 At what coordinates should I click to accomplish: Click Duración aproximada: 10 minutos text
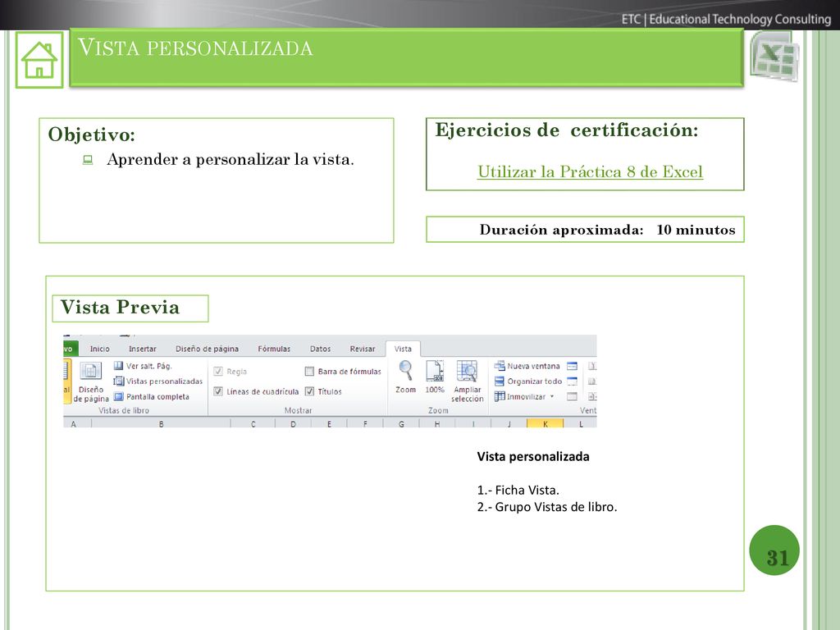click(608, 230)
